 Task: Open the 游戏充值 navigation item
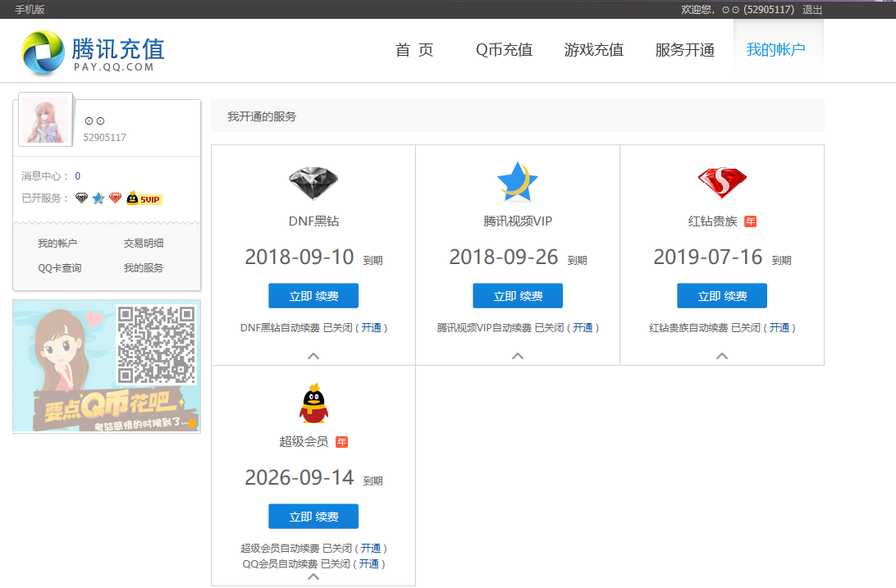coord(594,50)
